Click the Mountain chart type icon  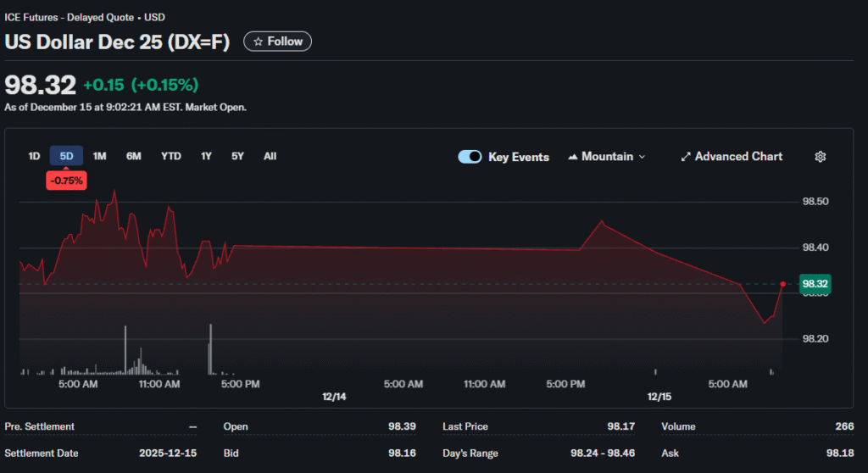pyautogui.click(x=573, y=157)
